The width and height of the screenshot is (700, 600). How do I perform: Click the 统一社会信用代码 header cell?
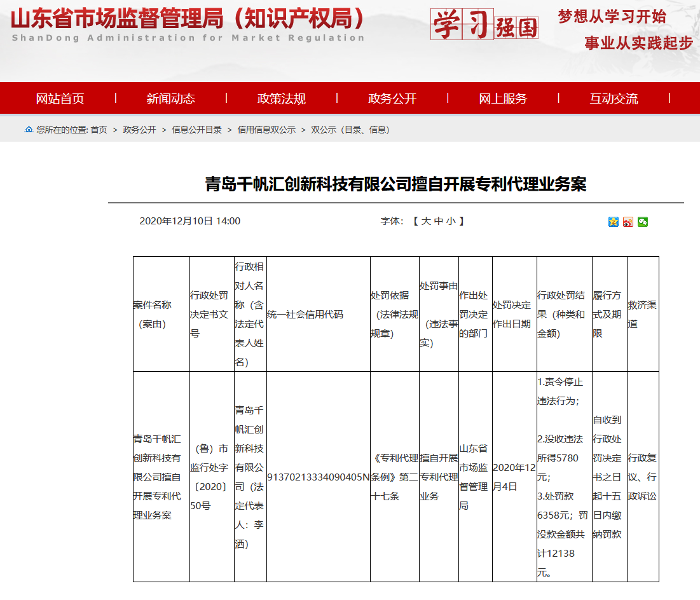319,314
